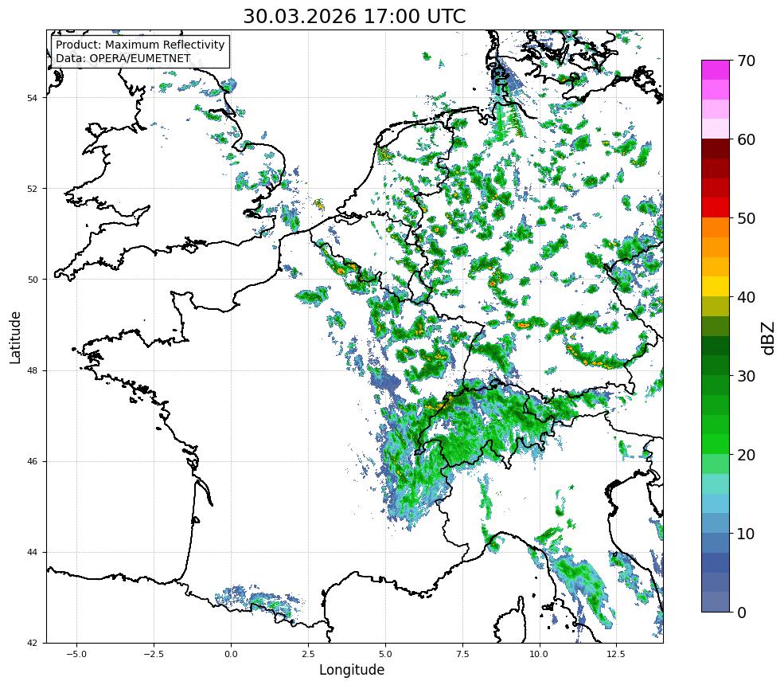
Task: Click the longitude tick label -2.5
Action: click(x=154, y=654)
